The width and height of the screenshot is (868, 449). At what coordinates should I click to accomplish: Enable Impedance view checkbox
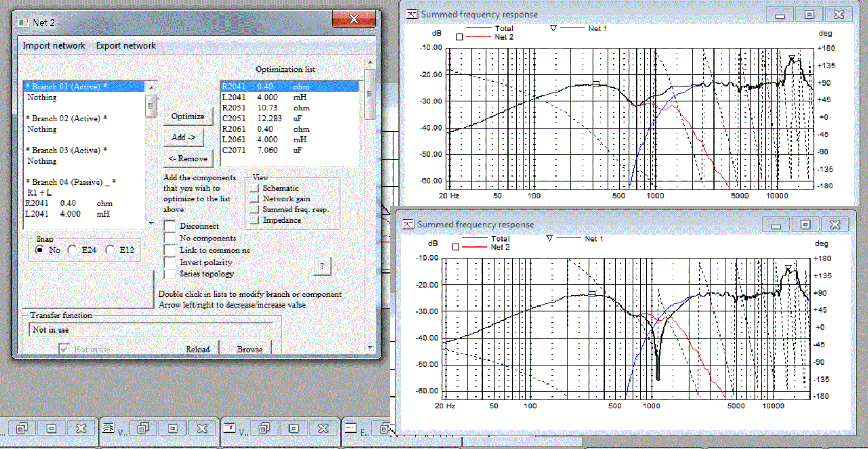[x=254, y=220]
